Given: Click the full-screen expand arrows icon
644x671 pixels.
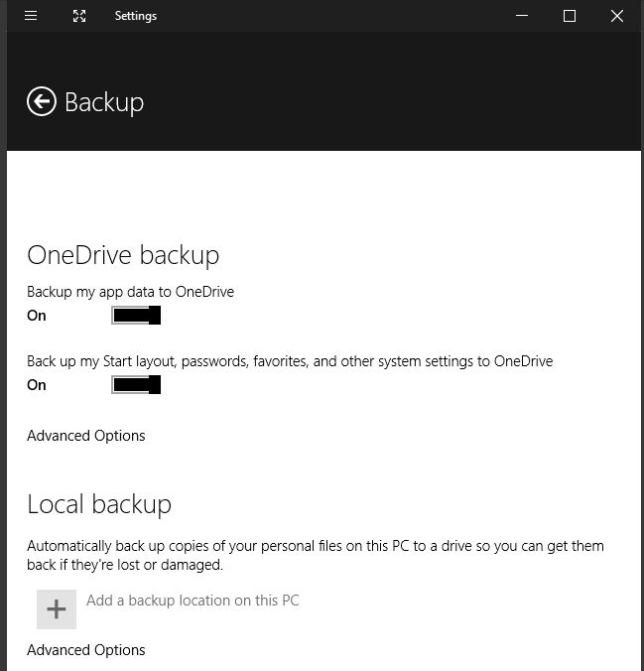Looking at the screenshot, I should coord(79,16).
